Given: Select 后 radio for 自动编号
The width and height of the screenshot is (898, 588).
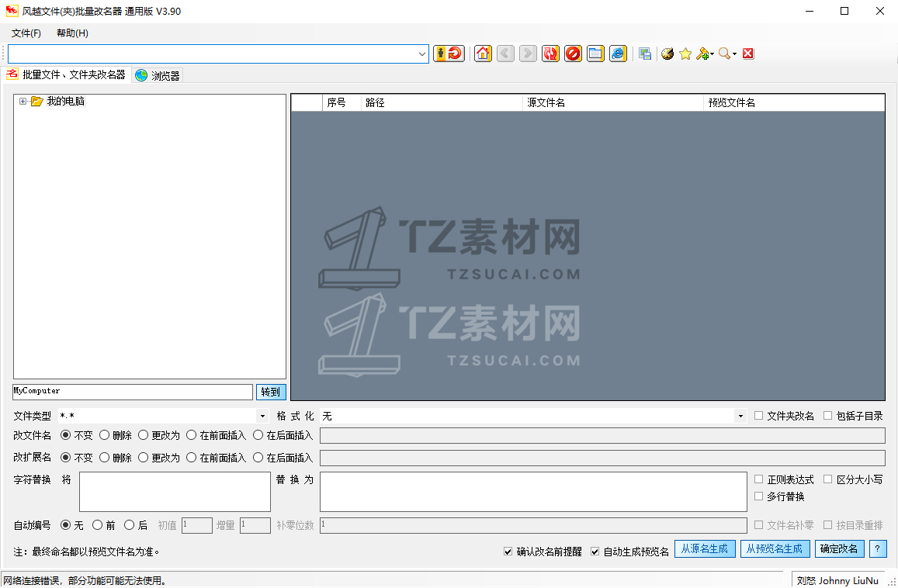Looking at the screenshot, I should coord(130,525).
